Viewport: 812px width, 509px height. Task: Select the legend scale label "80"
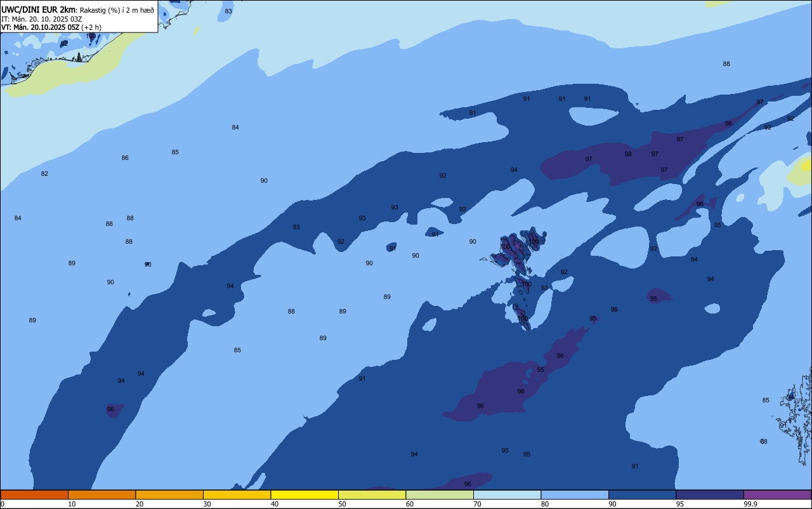pyautogui.click(x=545, y=504)
